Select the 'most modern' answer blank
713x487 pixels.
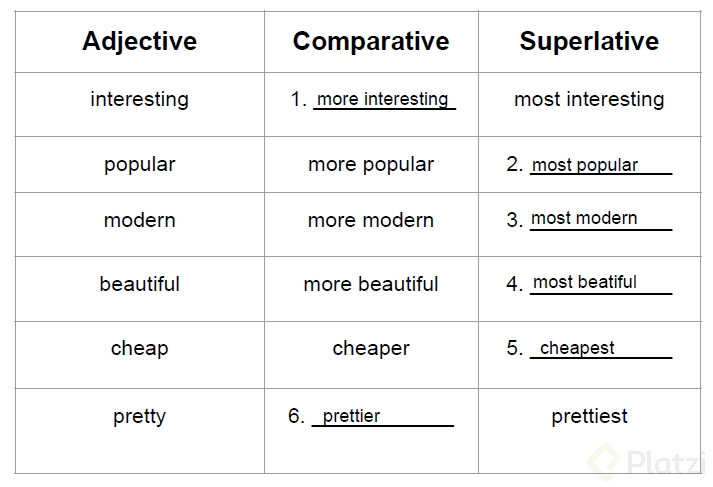(x=599, y=218)
